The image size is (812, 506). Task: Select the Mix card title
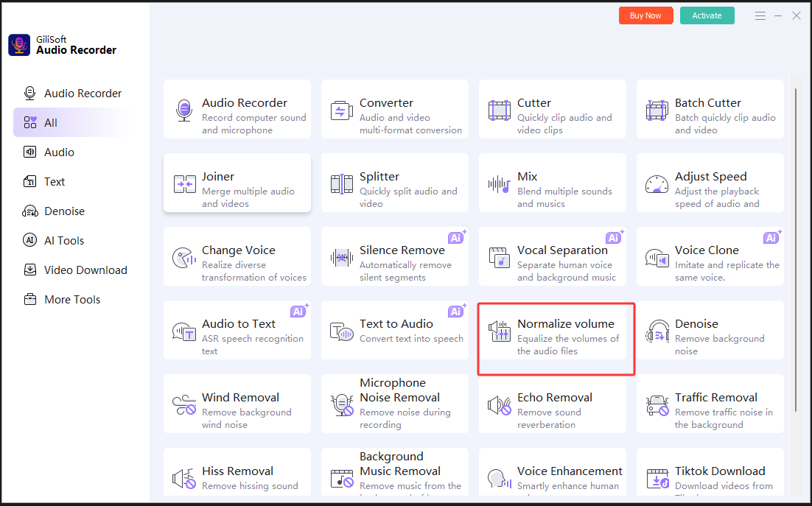point(527,177)
